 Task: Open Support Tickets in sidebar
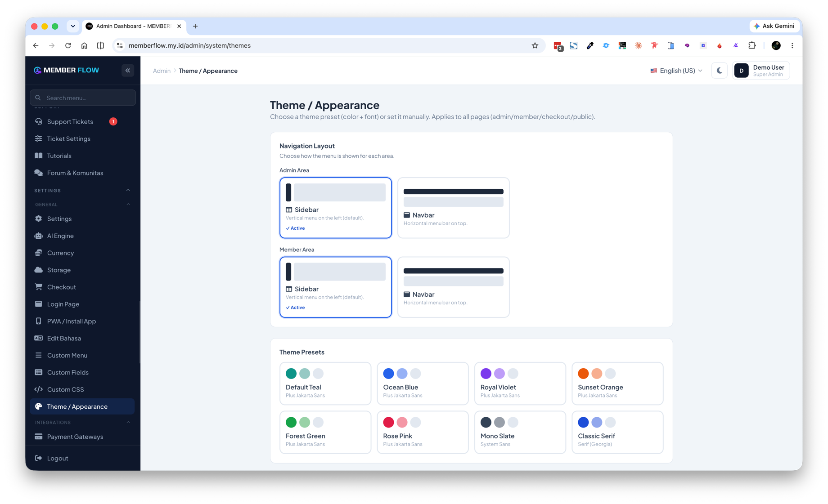(82, 121)
